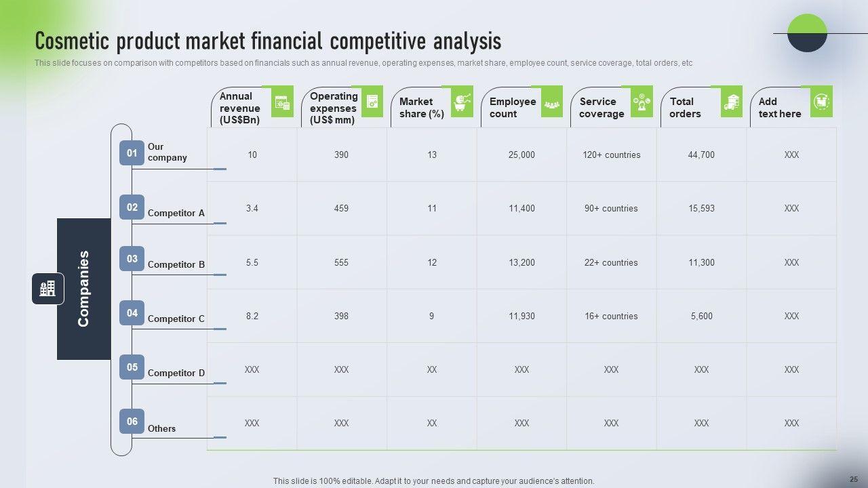The image size is (868, 488).
Task: Select the Market share chart icon
Action: pos(462,102)
